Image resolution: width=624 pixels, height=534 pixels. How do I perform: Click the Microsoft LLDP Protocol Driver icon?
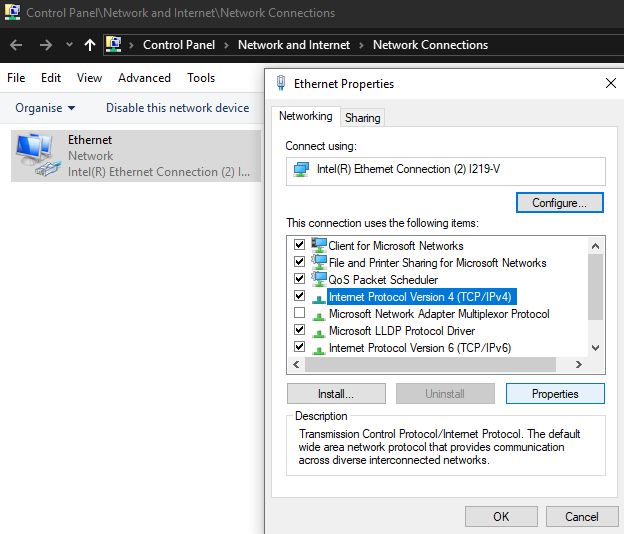pos(319,331)
